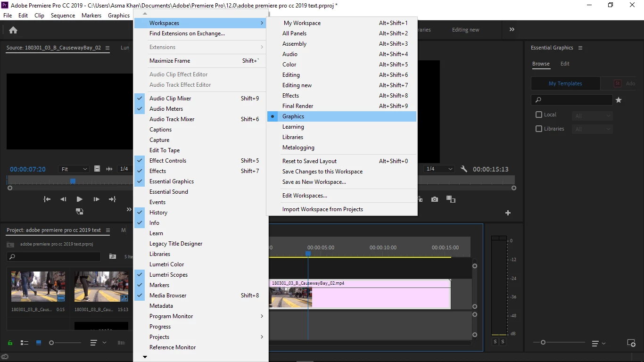Screen dimensions: 644x362
Task: Open the Sequence menu
Action: click(x=63, y=16)
